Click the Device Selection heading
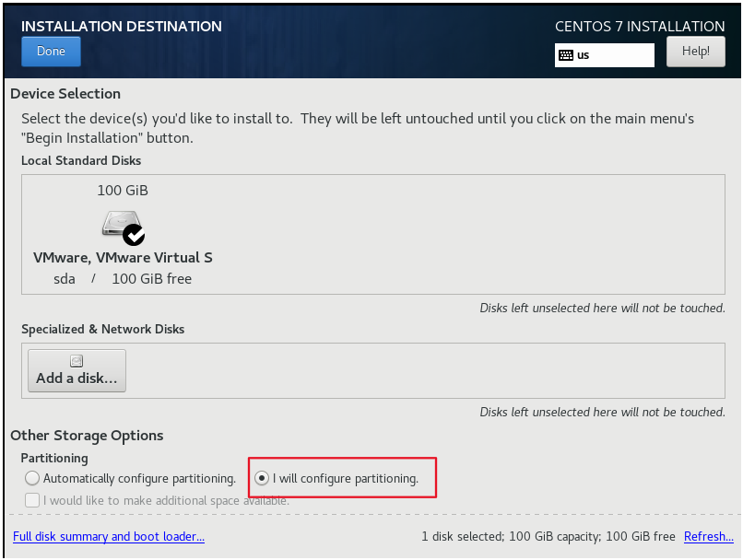743x560 pixels. (65, 94)
